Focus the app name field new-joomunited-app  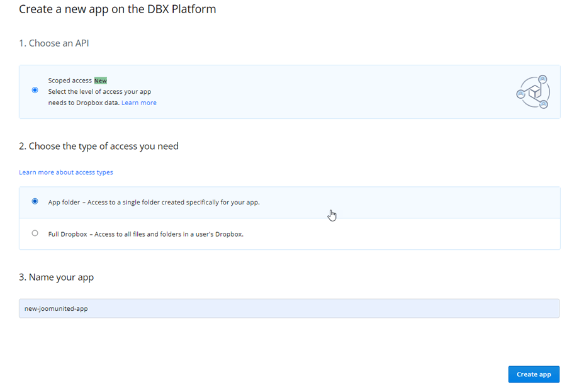point(289,308)
